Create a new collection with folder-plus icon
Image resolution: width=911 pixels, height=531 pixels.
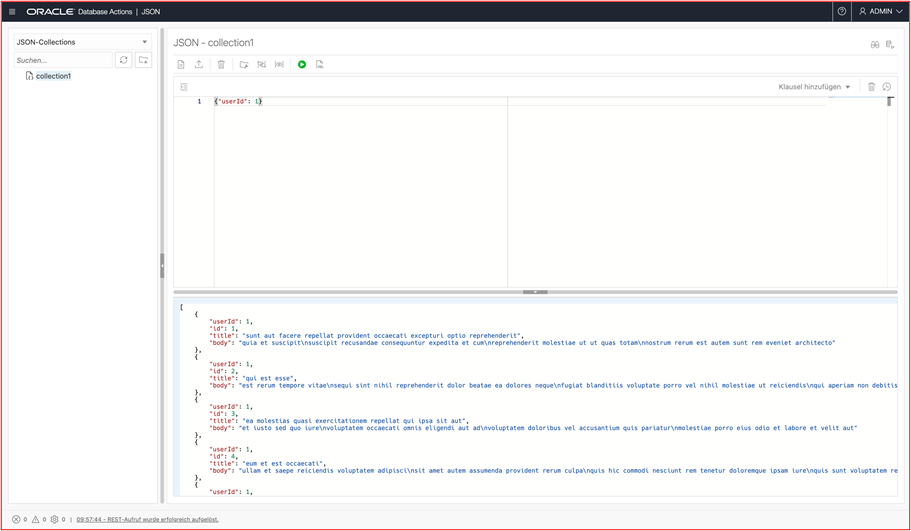[x=144, y=60]
